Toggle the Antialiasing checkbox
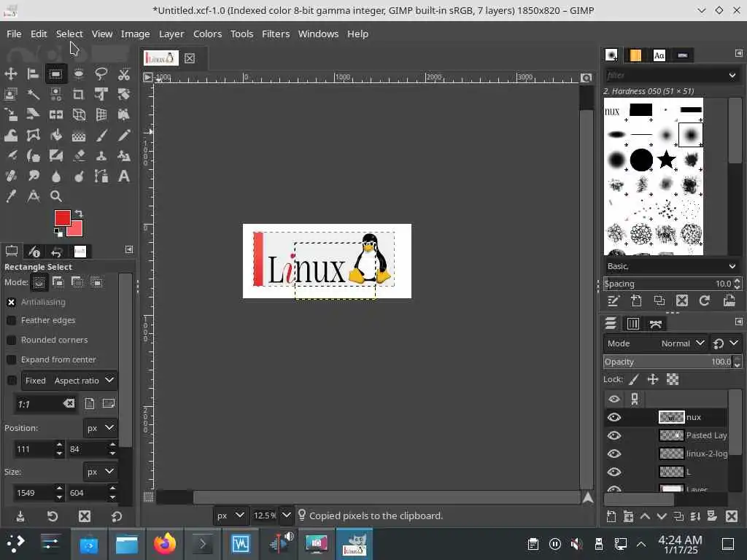This screenshot has height=560, width=747. click(x=12, y=302)
